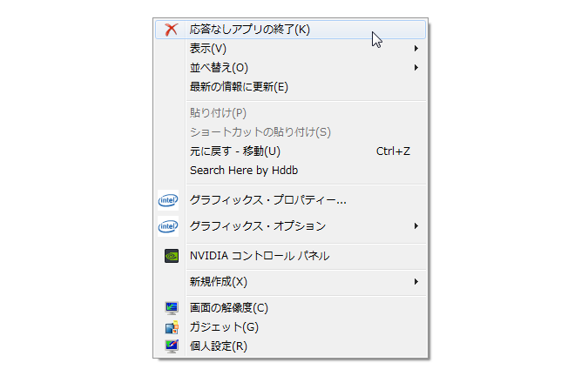Click the personalization icon next to 個人設定
The height and width of the screenshot is (376, 588).
coord(172,346)
